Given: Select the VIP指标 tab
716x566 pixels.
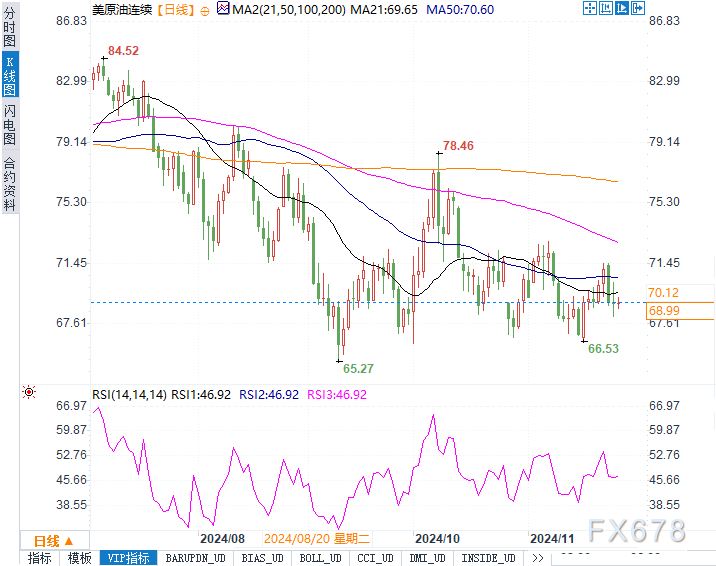Looking at the screenshot, I should pos(128,558).
